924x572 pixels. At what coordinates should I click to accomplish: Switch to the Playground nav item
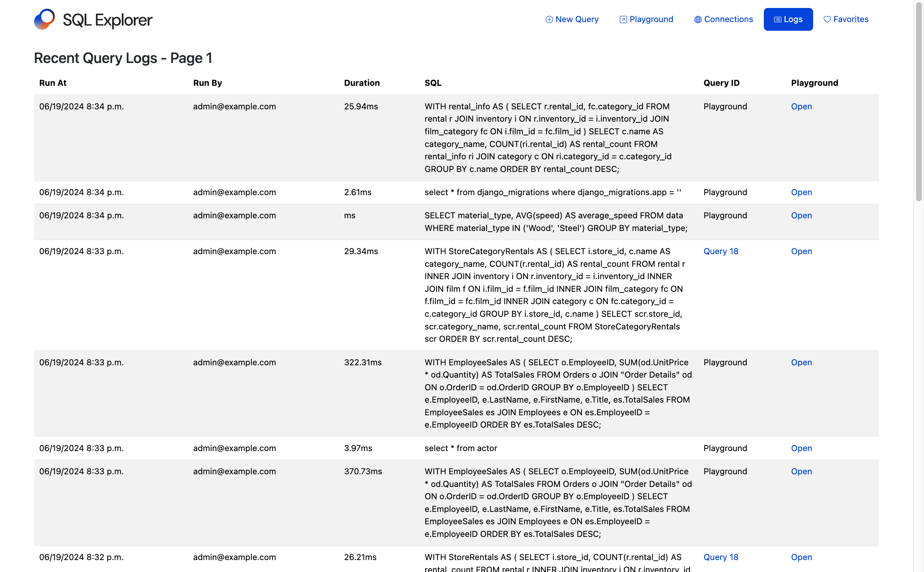point(651,19)
